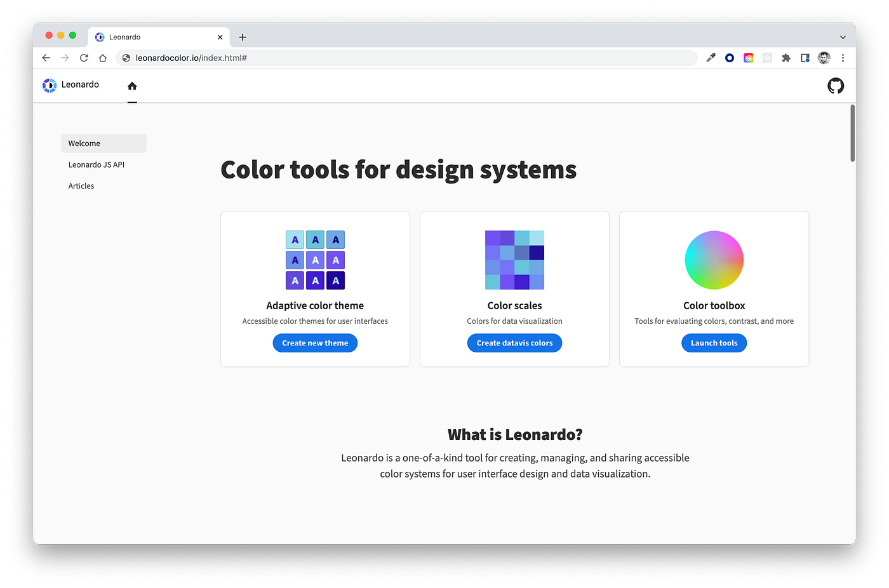Image resolution: width=889 pixels, height=588 pixels.
Task: Click Create datavis colors button
Action: tap(515, 343)
